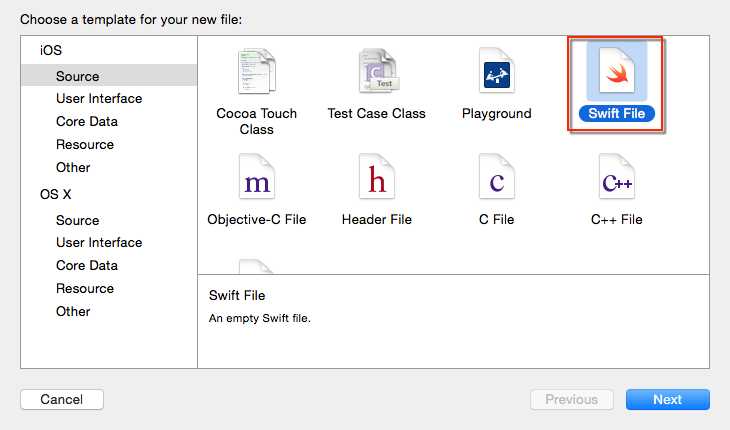730x430 pixels.
Task: Select the Swift File template icon
Action: [617, 71]
